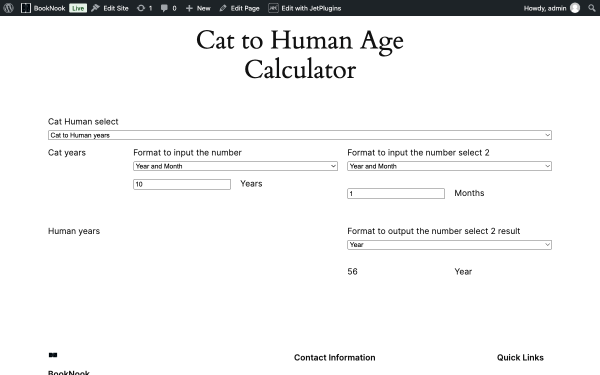Click the Edit with JetPlugins icon
Screen dimensions: 600x375
click(273, 8)
